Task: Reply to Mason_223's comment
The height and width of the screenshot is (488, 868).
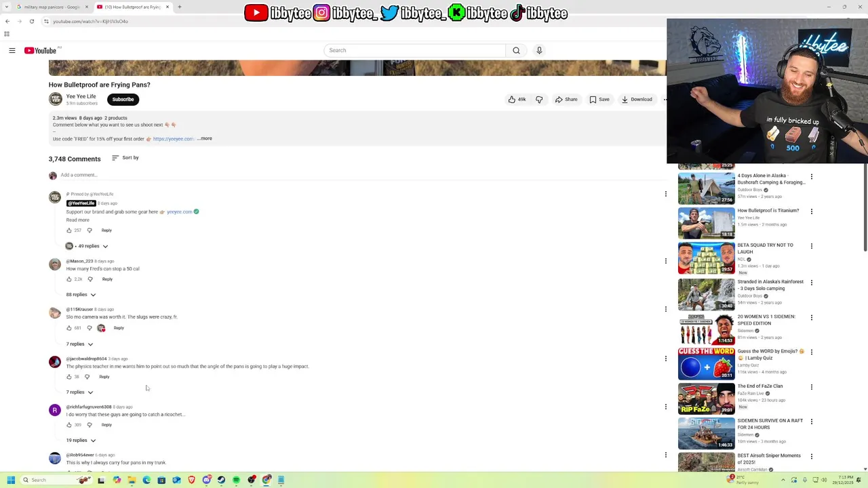Action: point(107,279)
